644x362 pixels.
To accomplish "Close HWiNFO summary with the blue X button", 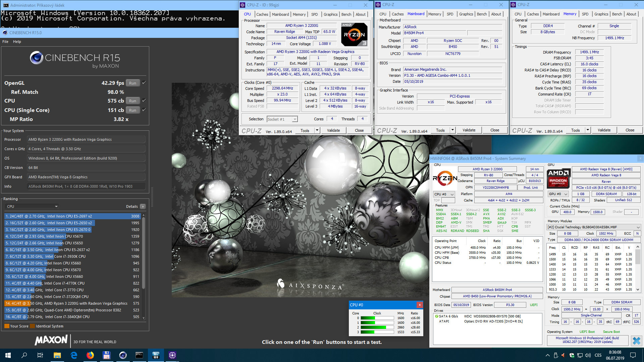I will click(636, 341).
